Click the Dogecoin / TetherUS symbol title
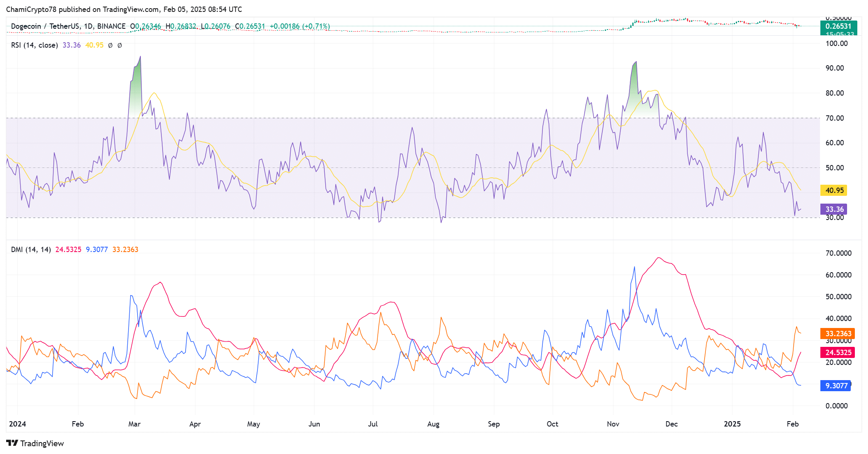868x454 pixels. (44, 26)
